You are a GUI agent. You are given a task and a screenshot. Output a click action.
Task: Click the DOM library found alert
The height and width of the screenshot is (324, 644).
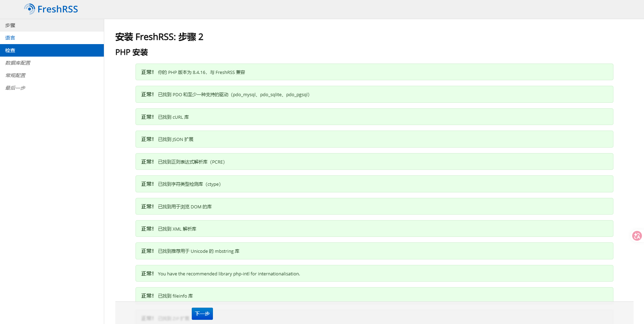[x=185, y=207]
